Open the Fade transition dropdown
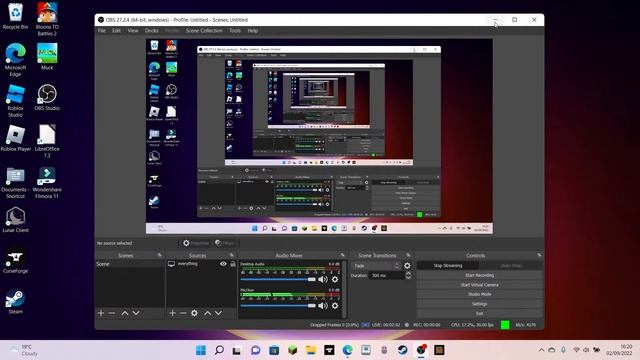Screen dimensions: 640x360 [376, 266]
